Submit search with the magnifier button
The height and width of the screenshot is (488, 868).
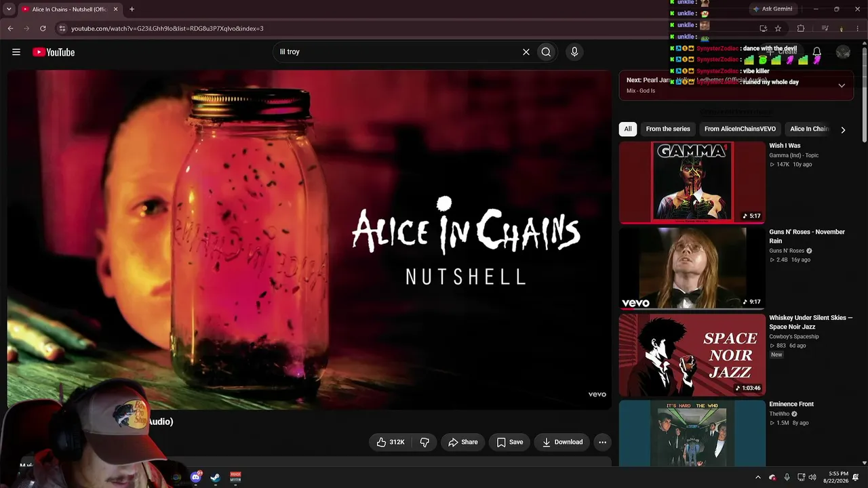(x=546, y=52)
